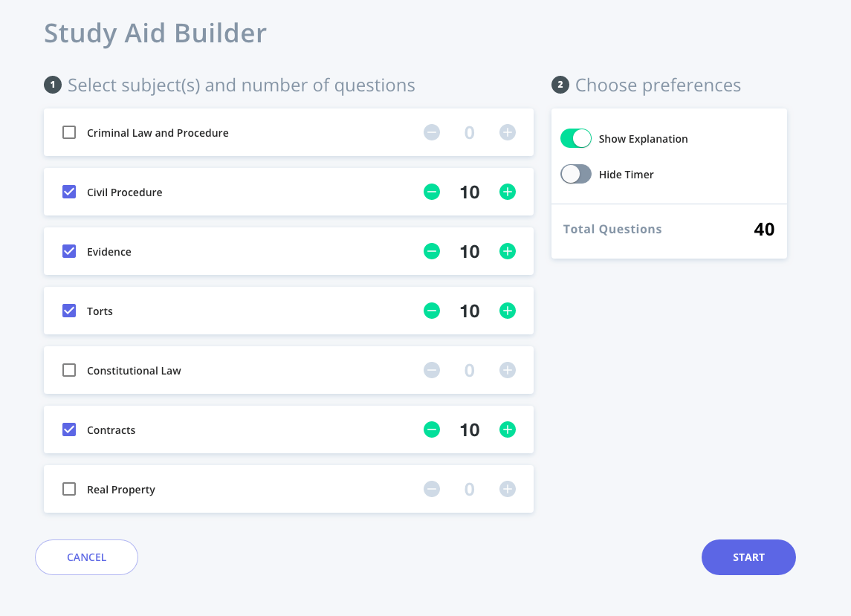Click the CANCEL button
Image resolution: width=851 pixels, height=616 pixels.
pos(86,557)
